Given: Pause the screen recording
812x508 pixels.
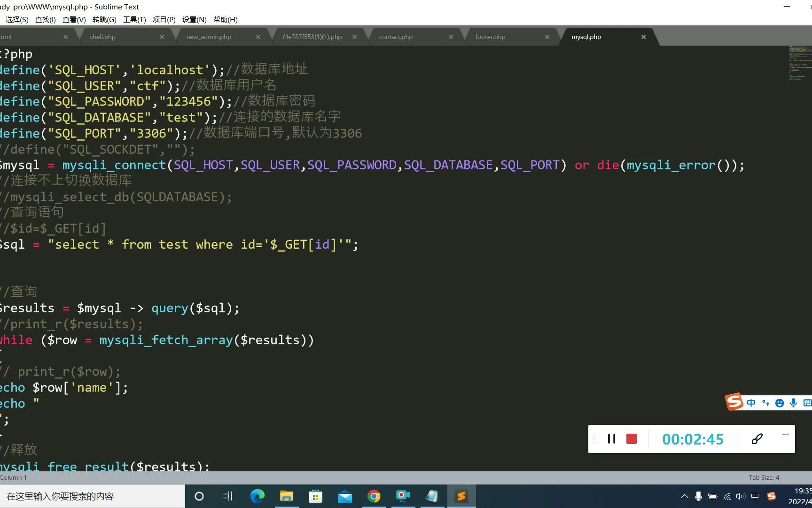Looking at the screenshot, I should point(611,439).
